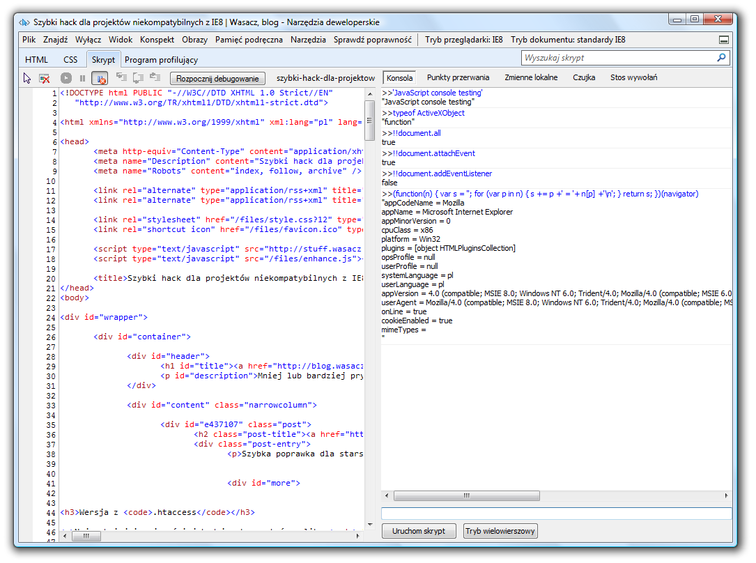Image resolution: width=756 pixels, height=563 pixels.
Task: Click Rozpocznij debugowanie button
Action: tap(217, 78)
